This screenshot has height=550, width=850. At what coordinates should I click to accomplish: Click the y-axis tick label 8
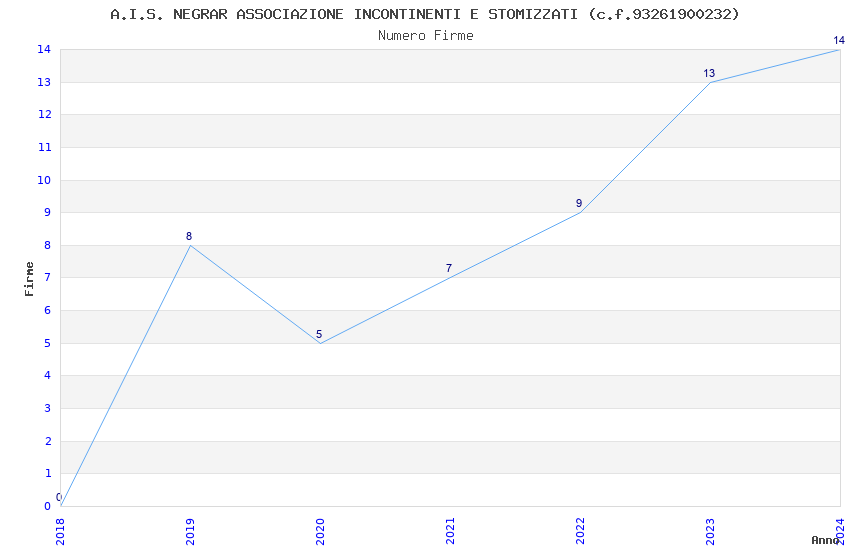(x=48, y=245)
